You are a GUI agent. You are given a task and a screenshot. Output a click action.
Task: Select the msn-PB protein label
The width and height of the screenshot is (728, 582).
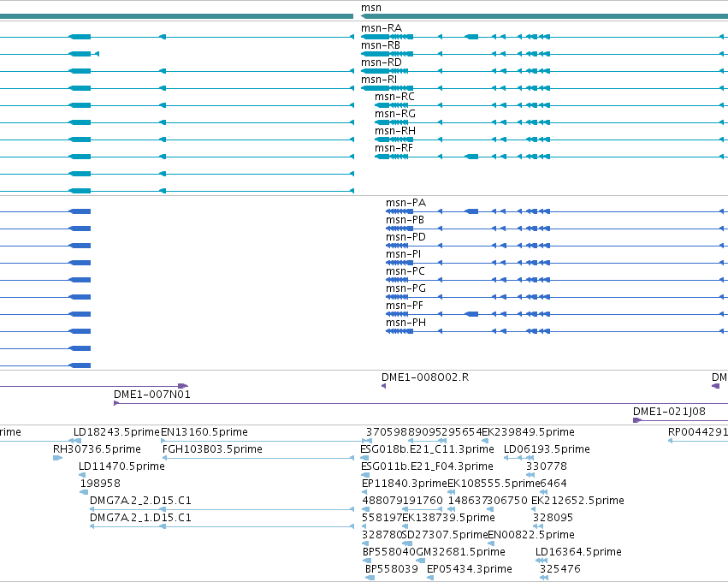click(405, 220)
